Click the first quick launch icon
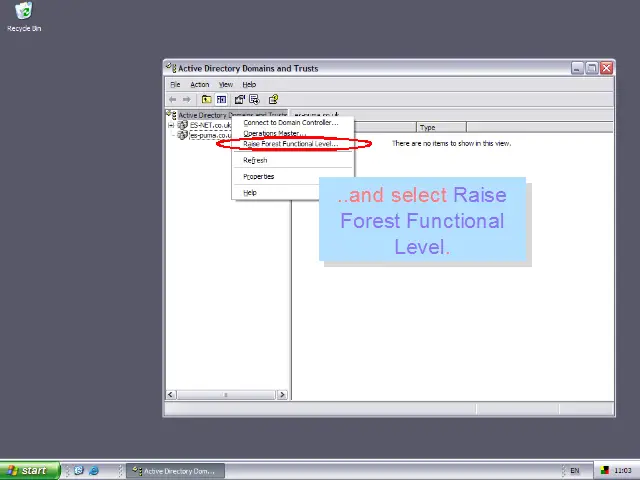 click(79, 470)
